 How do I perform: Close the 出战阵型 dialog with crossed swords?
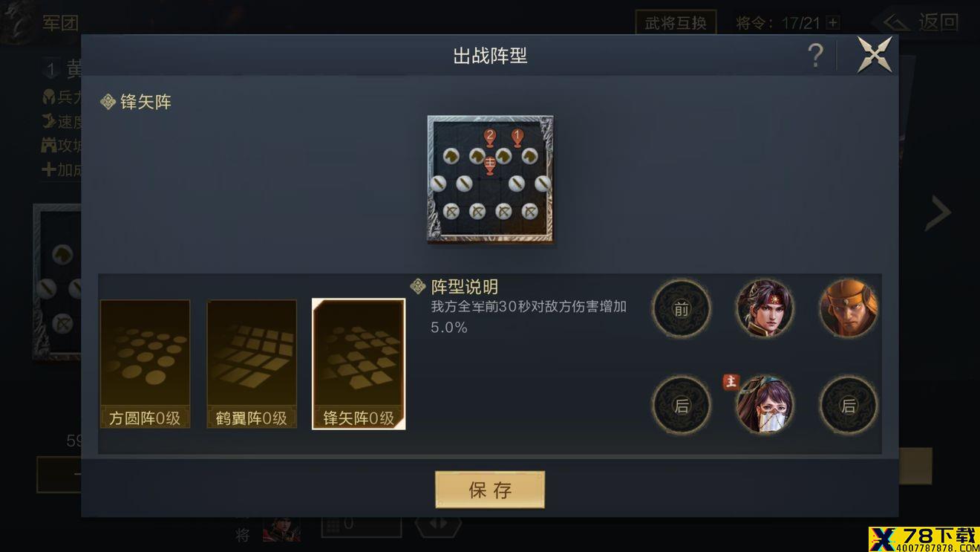coord(875,54)
